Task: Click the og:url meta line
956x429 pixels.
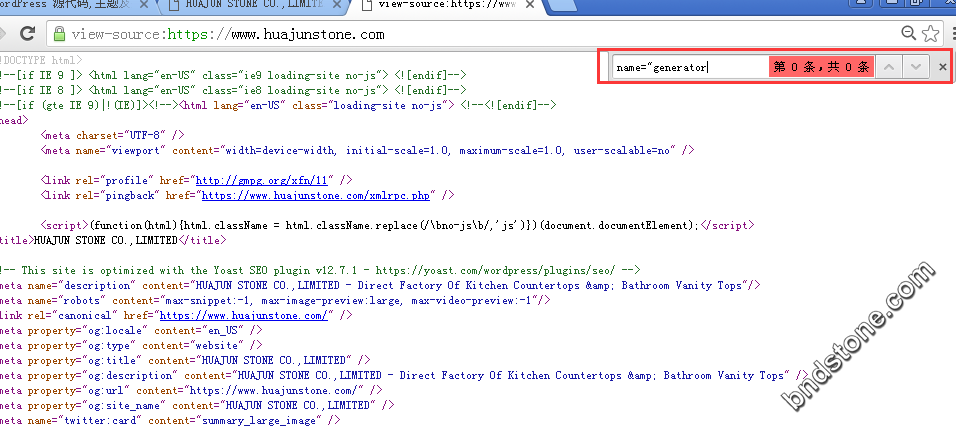Action: click(x=191, y=391)
